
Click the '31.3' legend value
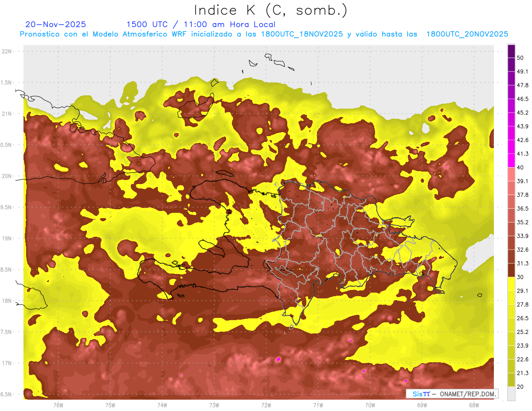click(523, 264)
